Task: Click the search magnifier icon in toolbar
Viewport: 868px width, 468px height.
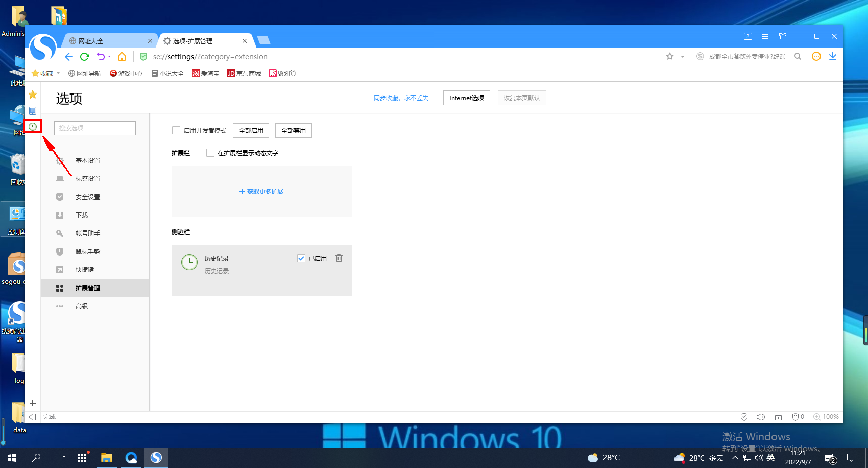Action: point(798,56)
